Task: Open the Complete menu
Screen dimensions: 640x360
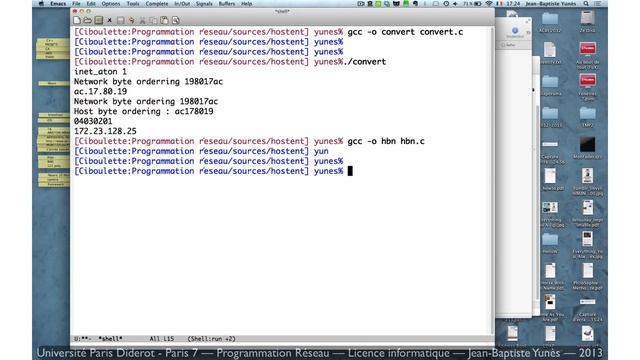Action: 157,4
